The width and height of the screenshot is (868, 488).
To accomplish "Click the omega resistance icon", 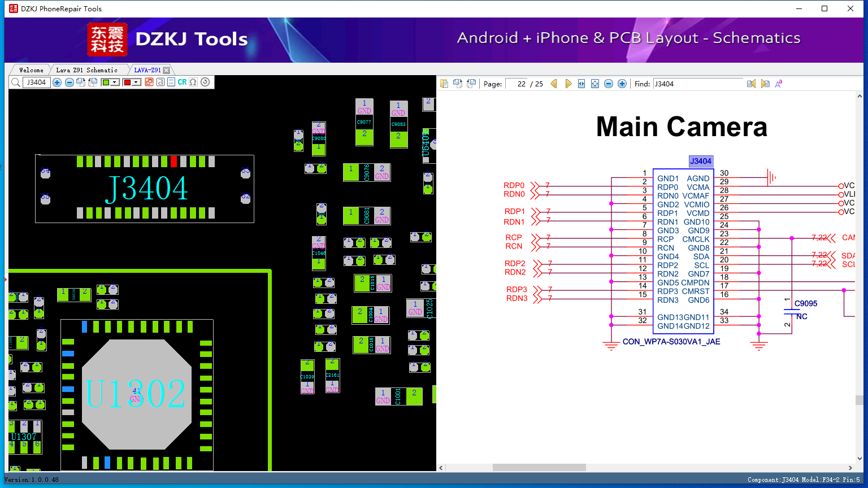I will coord(193,82).
